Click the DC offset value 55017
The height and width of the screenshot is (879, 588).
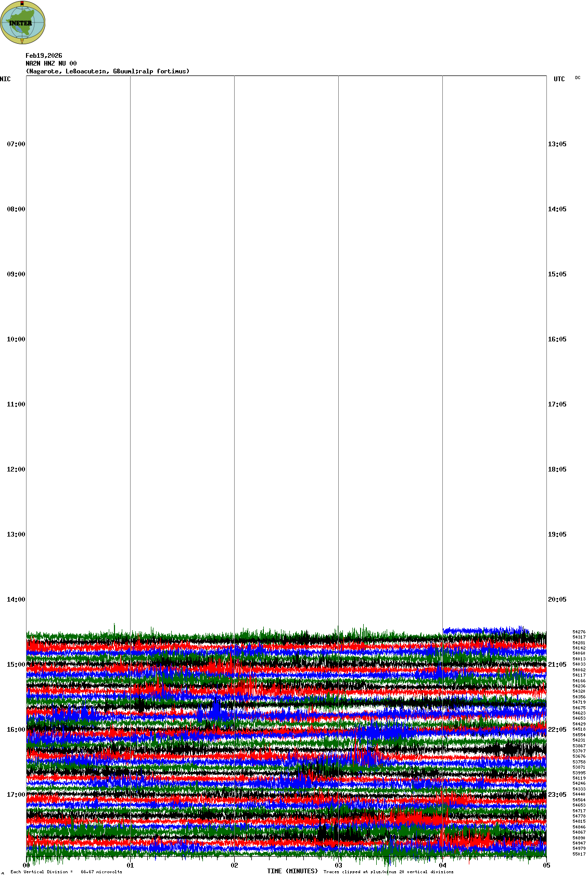[x=579, y=854]
